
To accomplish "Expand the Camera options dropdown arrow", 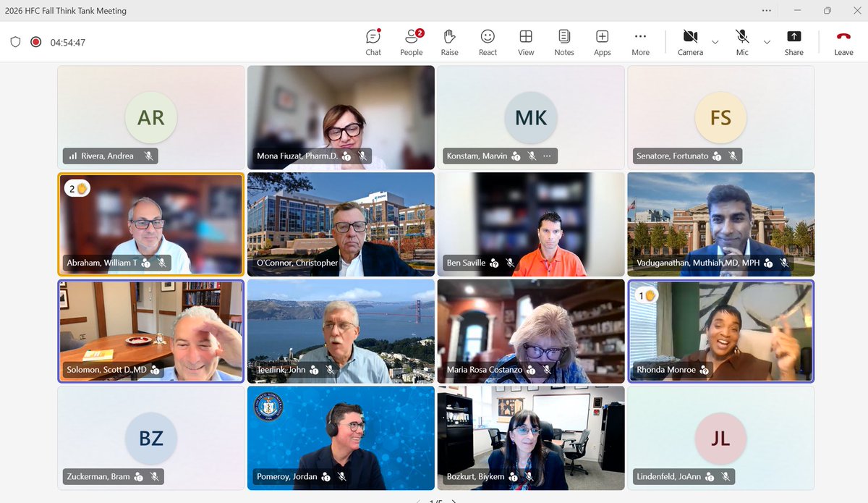I will pyautogui.click(x=715, y=42).
